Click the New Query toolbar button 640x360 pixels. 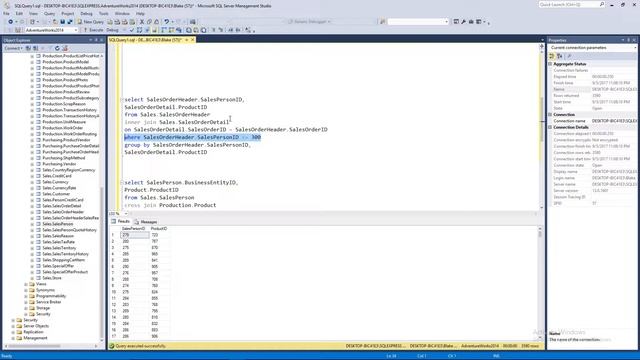click(91, 22)
